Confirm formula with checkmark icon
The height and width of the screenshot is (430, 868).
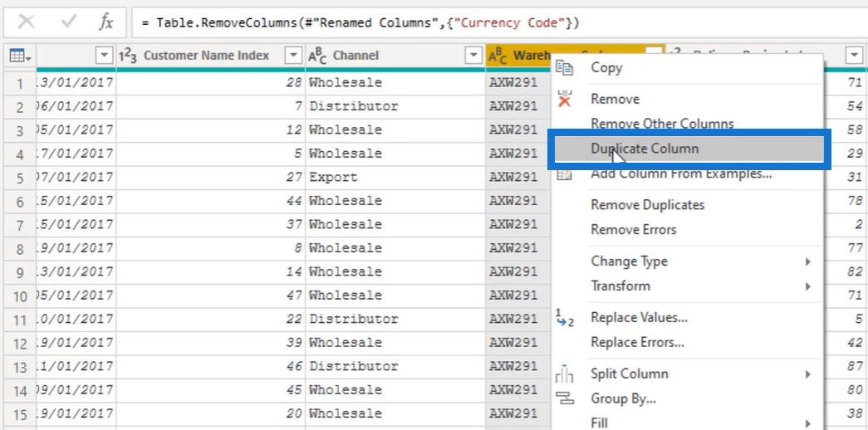69,22
